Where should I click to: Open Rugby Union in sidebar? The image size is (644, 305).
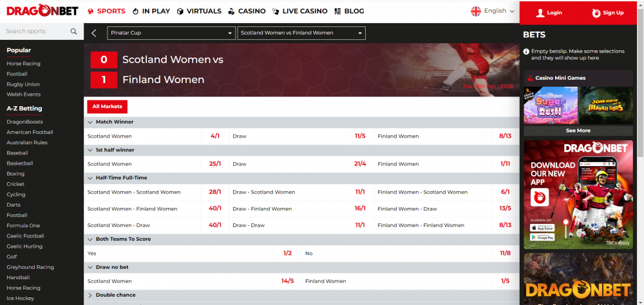tap(23, 84)
